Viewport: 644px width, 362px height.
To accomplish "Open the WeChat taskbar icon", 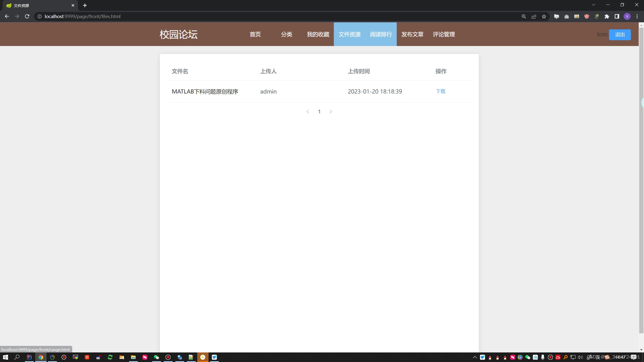I will point(156,357).
